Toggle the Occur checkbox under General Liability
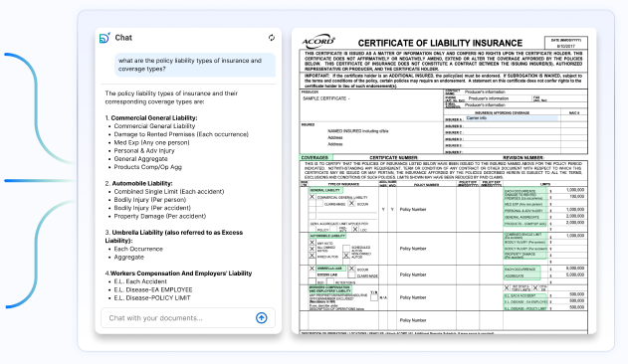The height and width of the screenshot is (364, 628). pyautogui.click(x=351, y=204)
